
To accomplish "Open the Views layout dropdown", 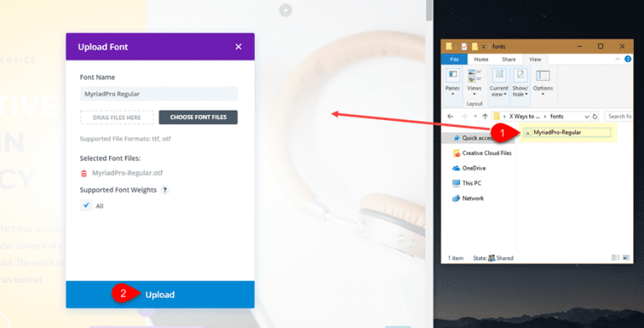I will pyautogui.click(x=474, y=82).
